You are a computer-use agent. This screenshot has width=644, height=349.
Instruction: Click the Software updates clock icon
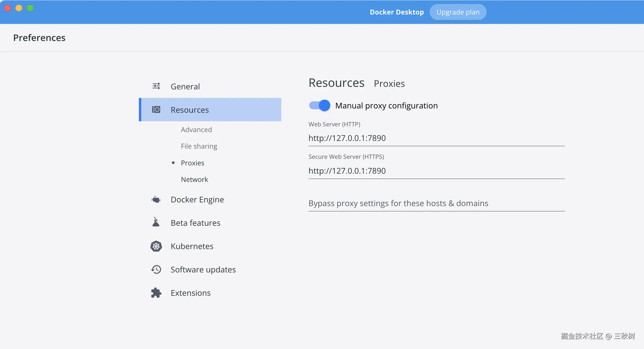point(156,270)
